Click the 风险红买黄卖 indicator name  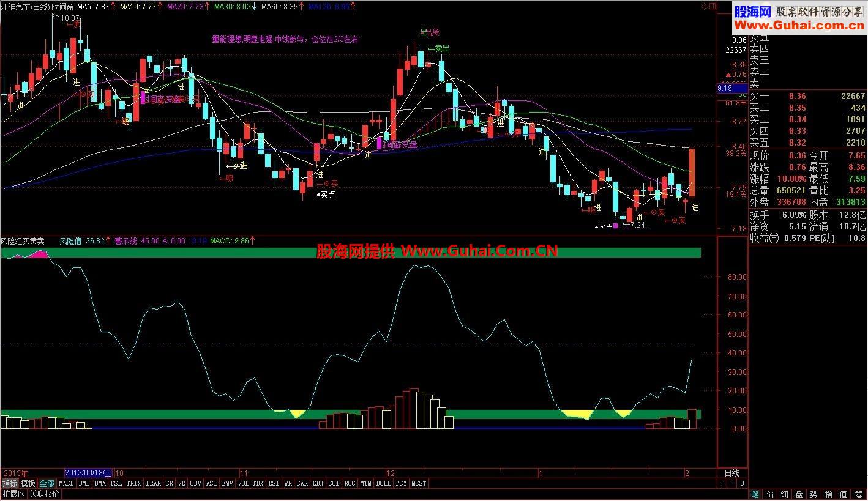23,241
